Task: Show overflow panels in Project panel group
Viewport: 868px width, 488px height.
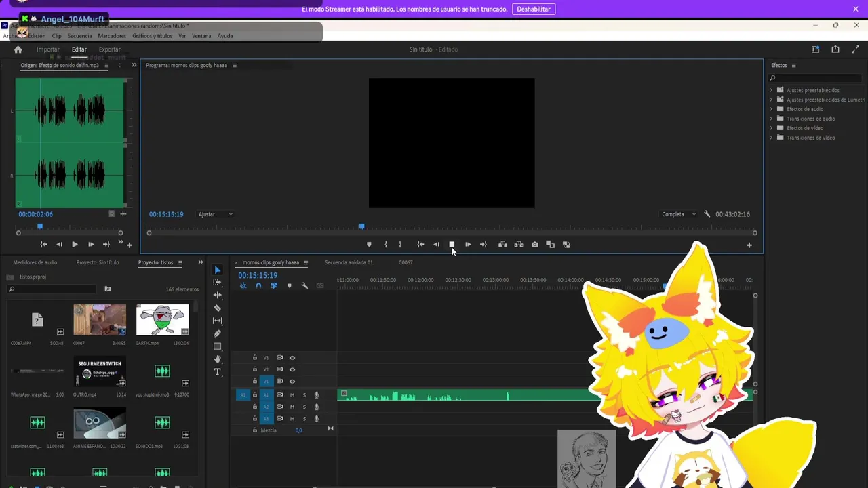Action: click(200, 262)
